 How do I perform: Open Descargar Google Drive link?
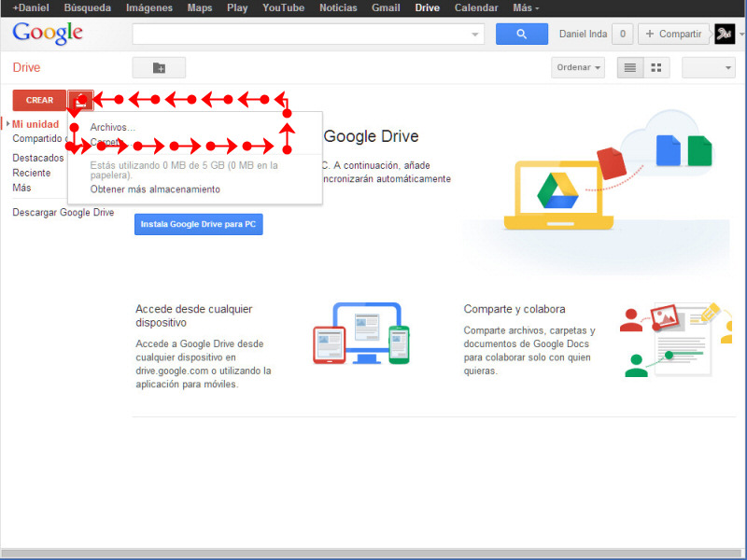63,213
